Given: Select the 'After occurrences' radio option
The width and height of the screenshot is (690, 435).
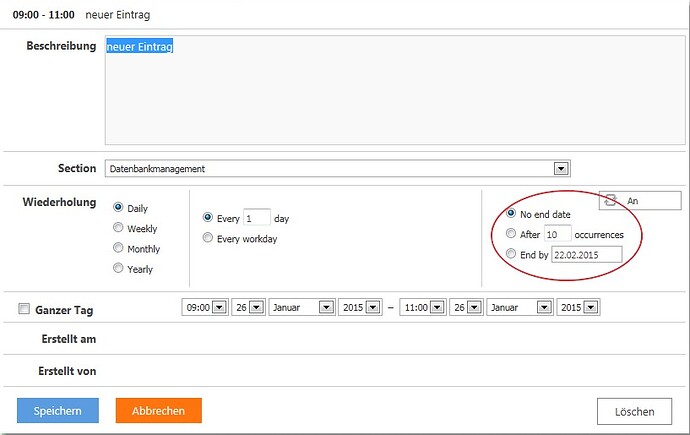Looking at the screenshot, I should 511,233.
